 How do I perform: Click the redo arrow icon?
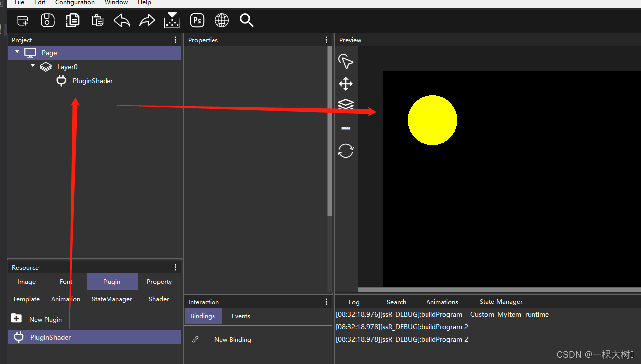click(147, 20)
